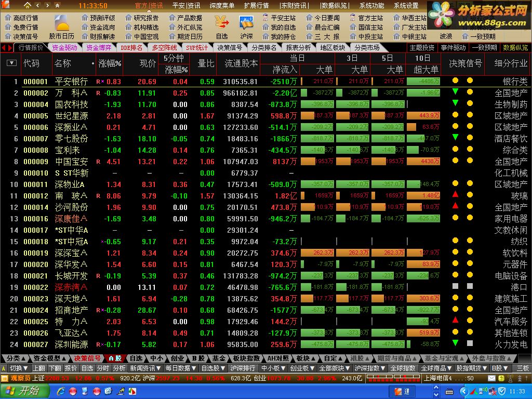Viewport: 532px width, 399px height.
Task: Switch to the DDE排名 tab
Action: point(131,48)
